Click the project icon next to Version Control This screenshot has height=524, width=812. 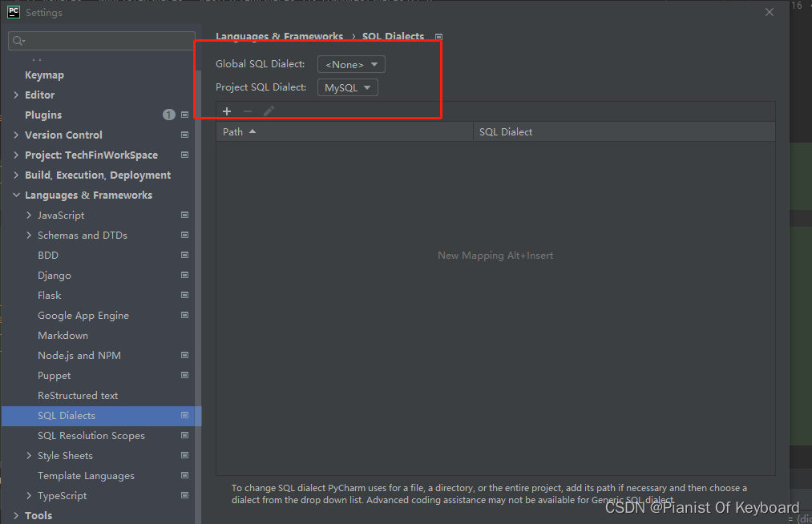point(184,135)
